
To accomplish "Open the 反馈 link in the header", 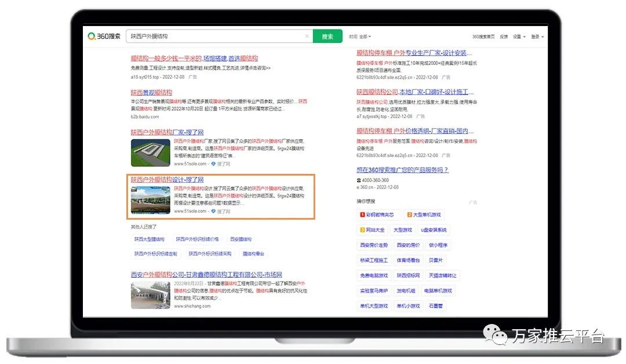I will tap(504, 37).
